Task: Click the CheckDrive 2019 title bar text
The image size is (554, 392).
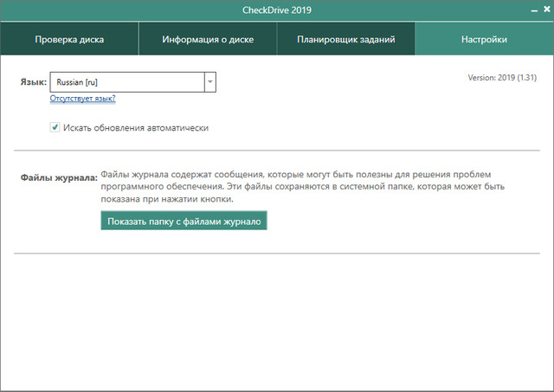Action: pos(276,11)
